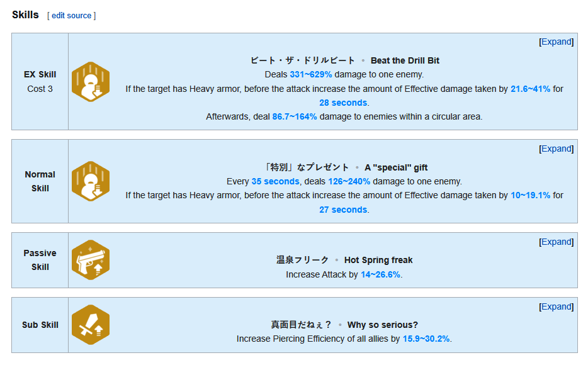This screenshot has width=588, height=365.
Task: Expand the Normal Skill section
Action: pos(557,149)
